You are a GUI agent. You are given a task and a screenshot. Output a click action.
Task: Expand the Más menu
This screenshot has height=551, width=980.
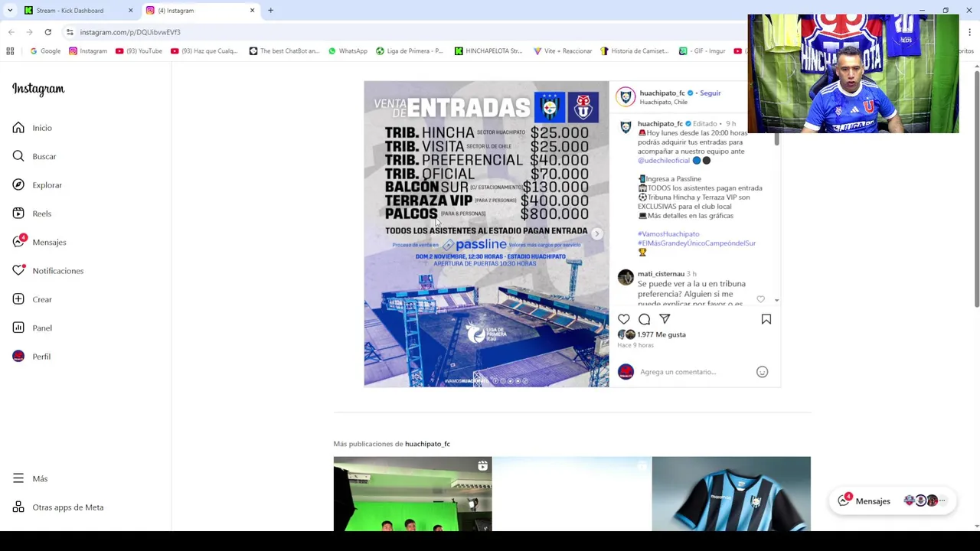tap(30, 478)
